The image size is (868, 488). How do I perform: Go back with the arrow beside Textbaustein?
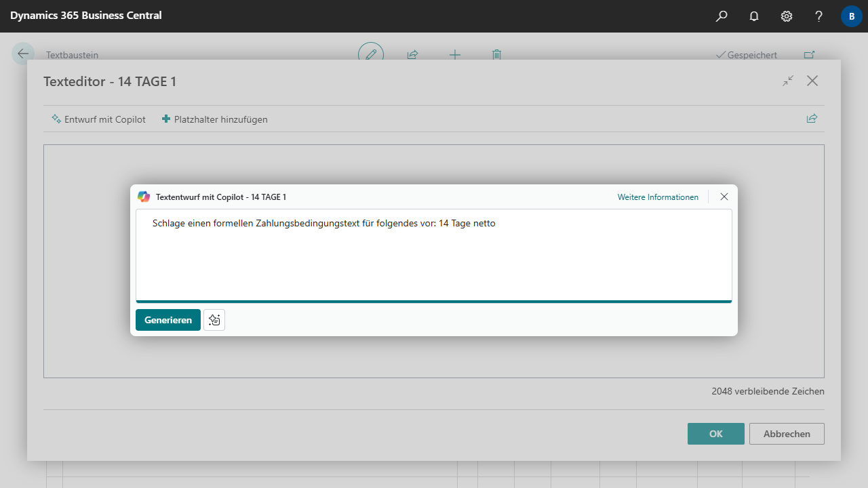(23, 54)
